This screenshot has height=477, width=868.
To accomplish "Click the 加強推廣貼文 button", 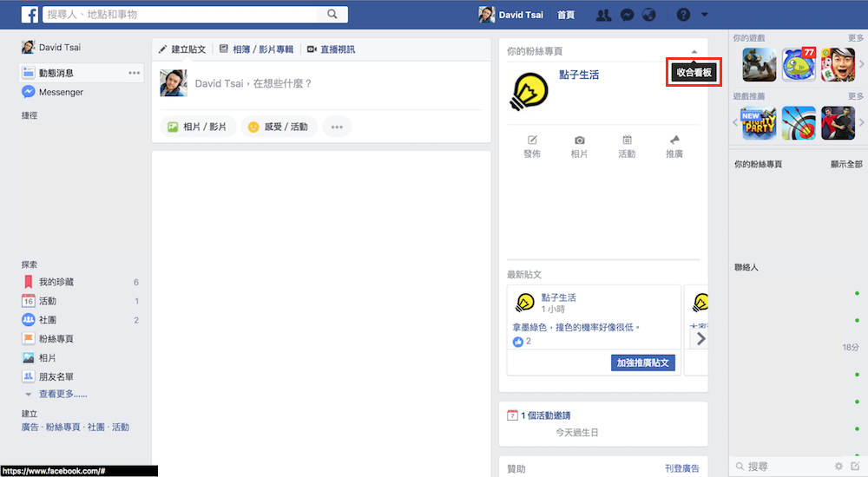I will pyautogui.click(x=642, y=363).
